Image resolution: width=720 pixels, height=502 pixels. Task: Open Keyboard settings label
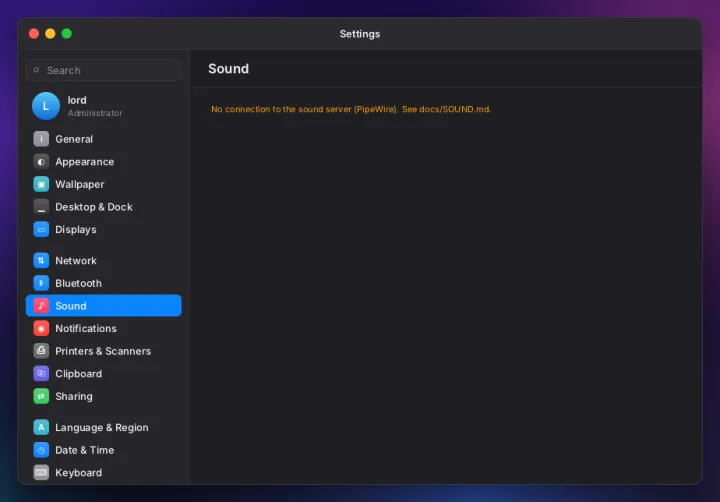click(x=79, y=473)
